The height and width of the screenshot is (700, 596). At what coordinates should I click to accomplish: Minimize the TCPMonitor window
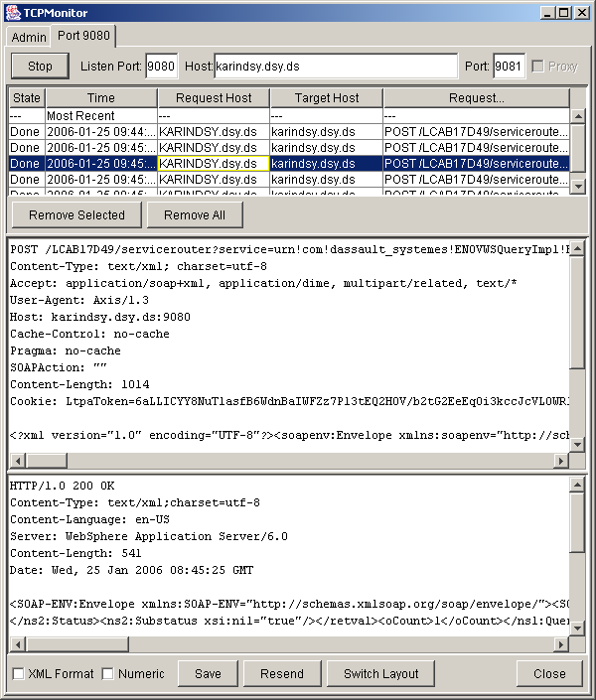pyautogui.click(x=547, y=13)
